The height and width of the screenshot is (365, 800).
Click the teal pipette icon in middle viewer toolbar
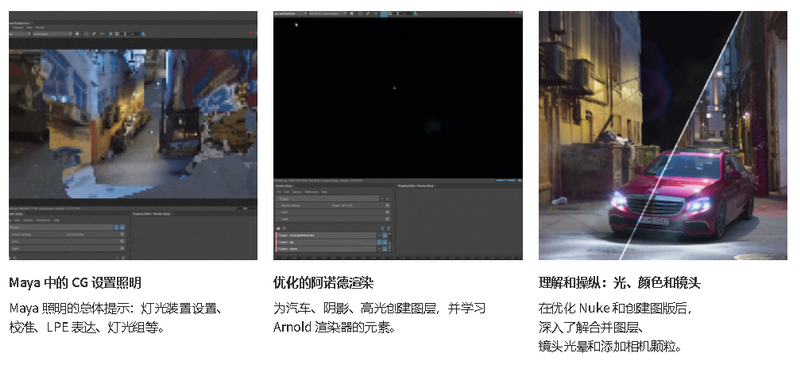(416, 14)
